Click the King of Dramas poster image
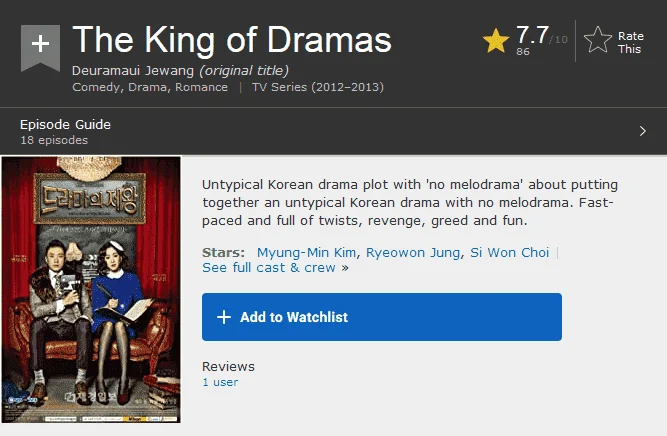Viewport: 667px width, 436px height. click(91, 290)
